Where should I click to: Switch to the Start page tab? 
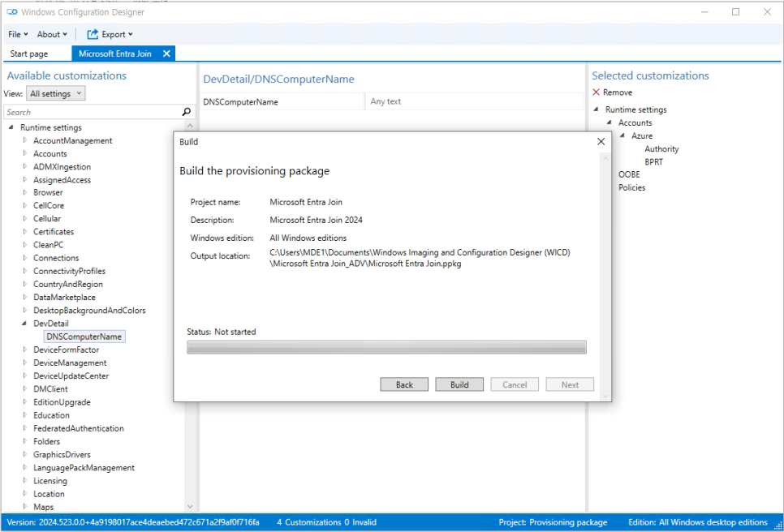tap(29, 54)
